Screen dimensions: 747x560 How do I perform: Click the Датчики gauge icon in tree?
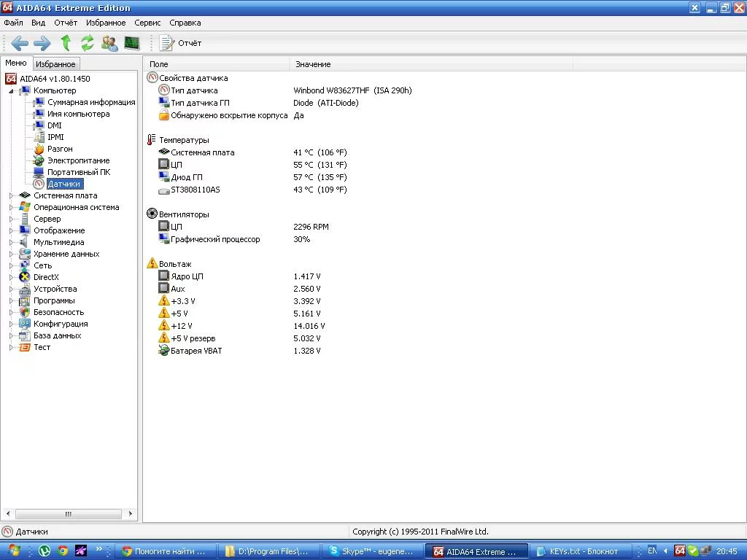[39, 184]
